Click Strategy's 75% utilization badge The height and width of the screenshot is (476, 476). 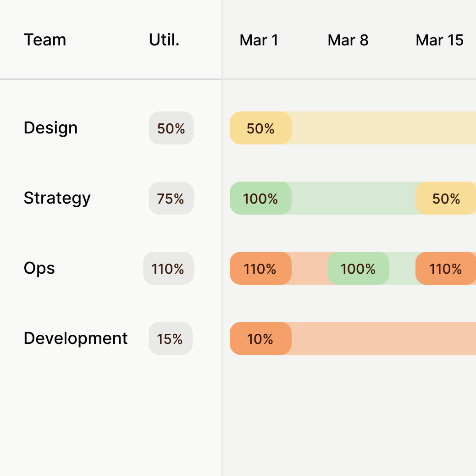(x=171, y=199)
